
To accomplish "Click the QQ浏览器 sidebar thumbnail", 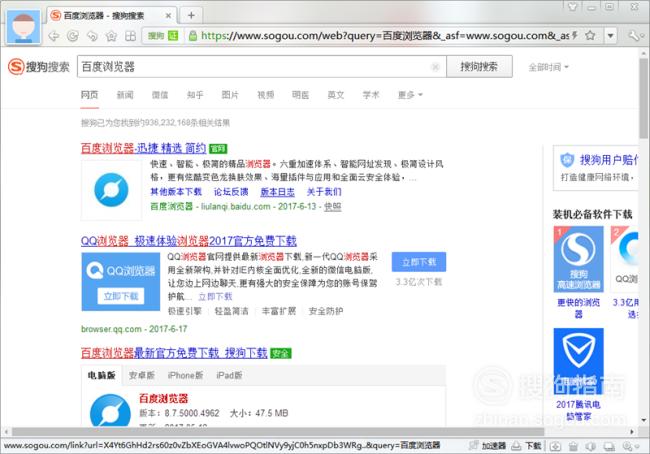I will coord(624,259).
